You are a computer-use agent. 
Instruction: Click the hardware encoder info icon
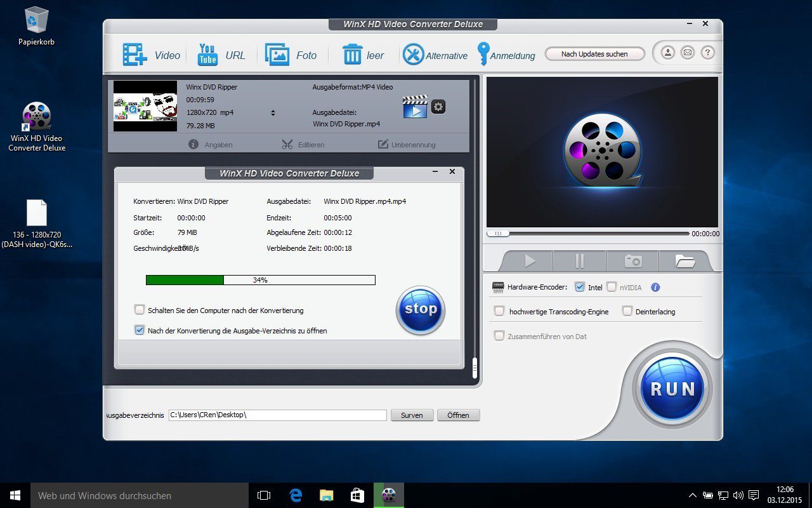click(x=656, y=287)
